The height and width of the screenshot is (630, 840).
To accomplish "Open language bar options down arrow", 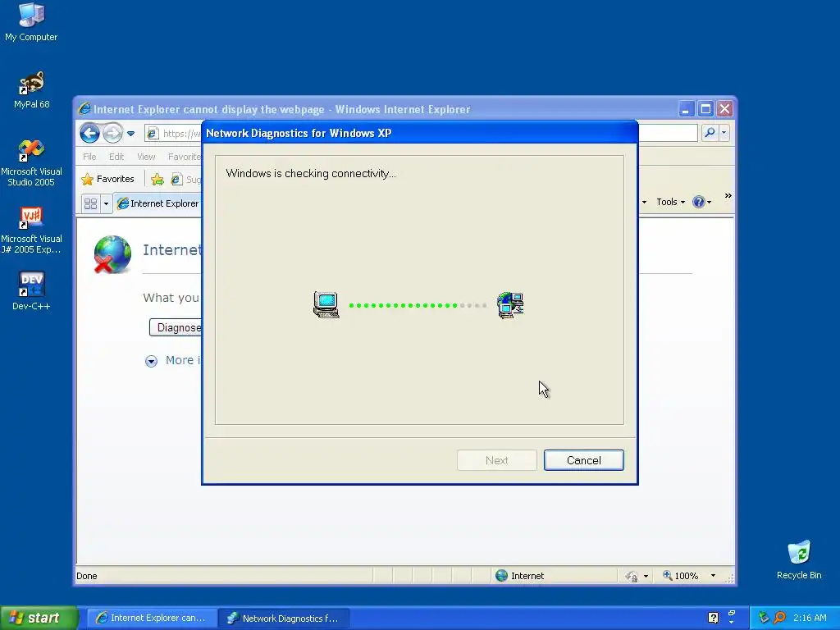I will [732, 623].
